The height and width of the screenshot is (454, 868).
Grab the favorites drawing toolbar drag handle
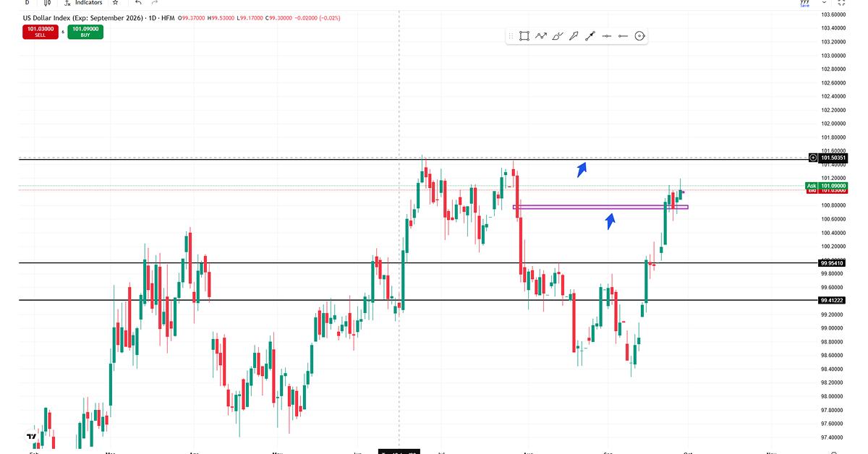click(511, 35)
